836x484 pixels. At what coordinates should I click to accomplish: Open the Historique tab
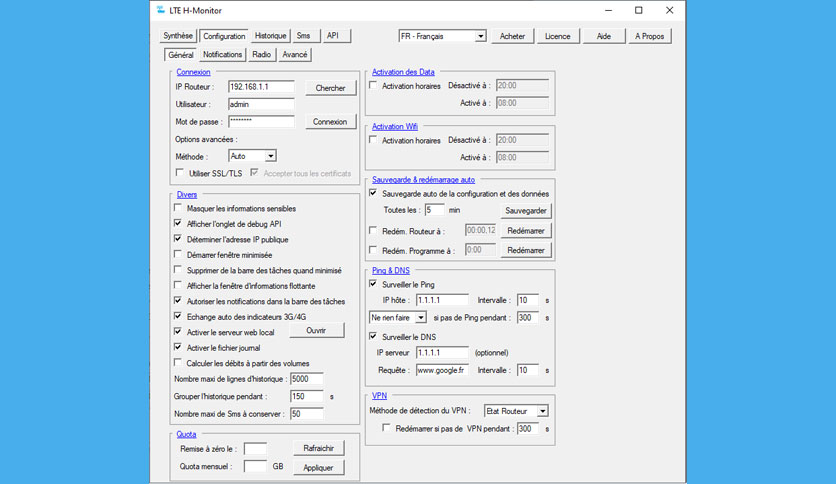(x=270, y=36)
